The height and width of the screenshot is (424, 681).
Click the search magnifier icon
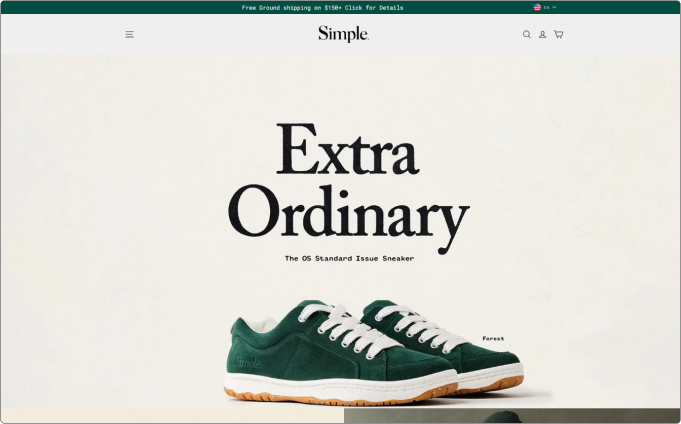pyautogui.click(x=527, y=34)
